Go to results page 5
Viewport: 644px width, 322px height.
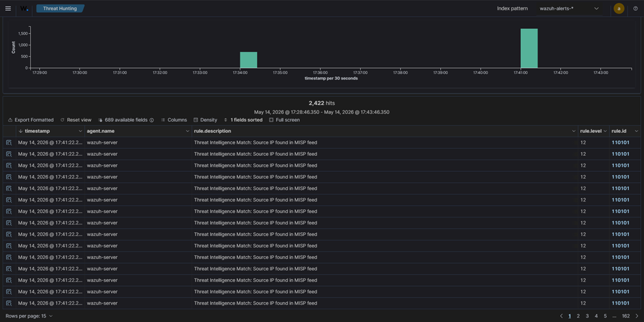[x=606, y=316]
